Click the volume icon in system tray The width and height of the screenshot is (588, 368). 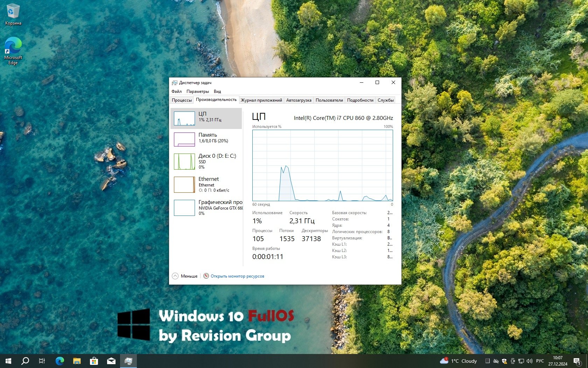pos(529,361)
